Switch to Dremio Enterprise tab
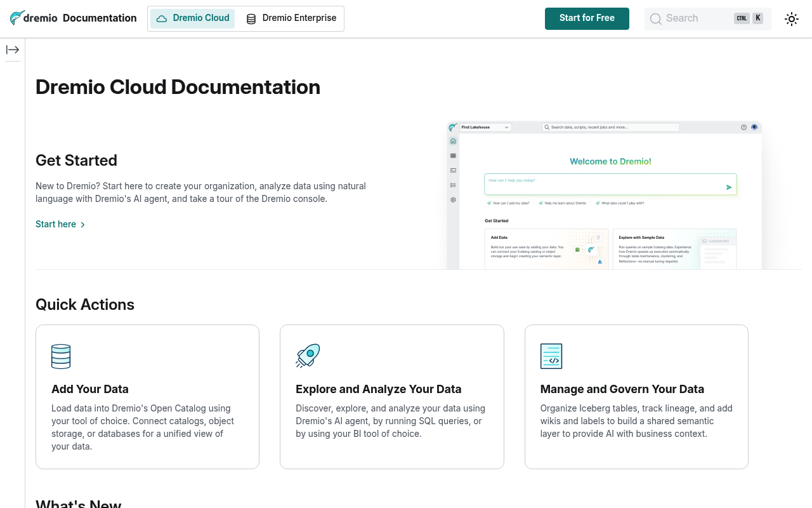 [x=291, y=18]
